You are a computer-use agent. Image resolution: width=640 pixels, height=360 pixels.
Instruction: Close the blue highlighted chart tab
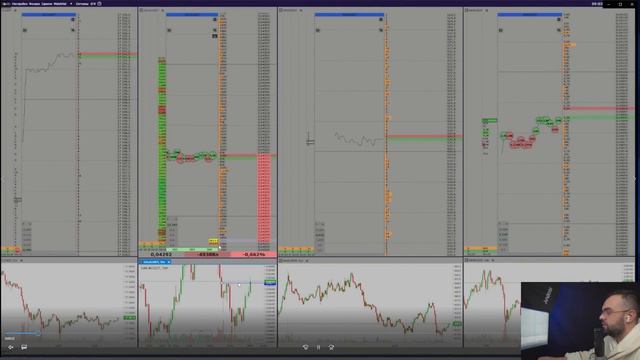pyautogui.click(x=169, y=262)
